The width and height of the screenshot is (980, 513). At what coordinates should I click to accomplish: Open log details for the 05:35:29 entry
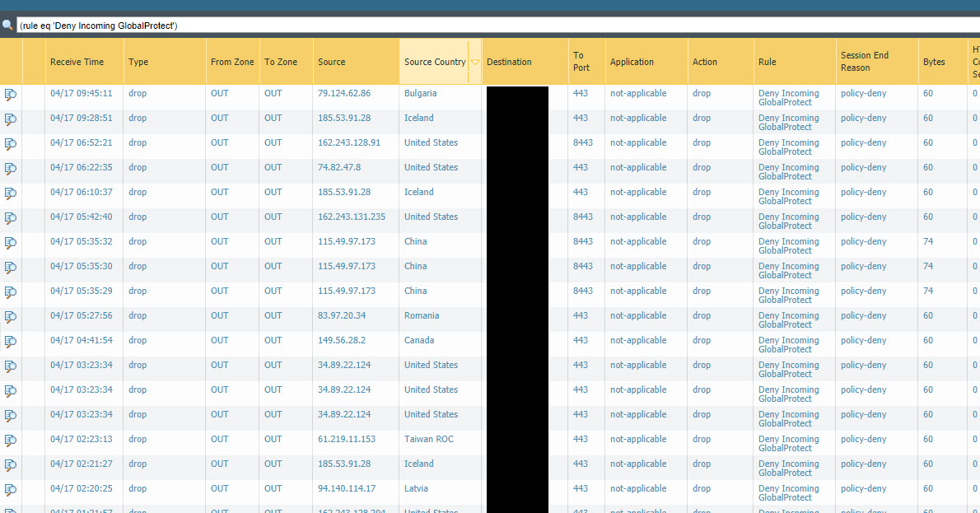[11, 291]
